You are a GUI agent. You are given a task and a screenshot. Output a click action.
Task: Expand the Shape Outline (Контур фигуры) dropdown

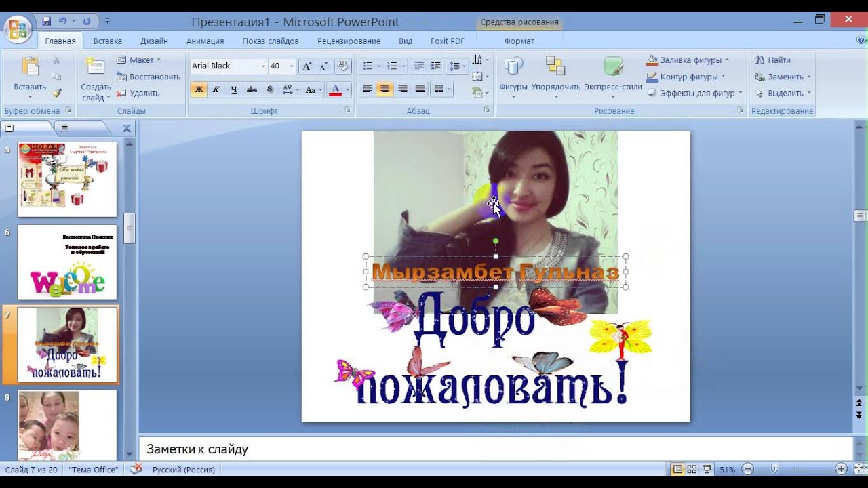tap(723, 77)
